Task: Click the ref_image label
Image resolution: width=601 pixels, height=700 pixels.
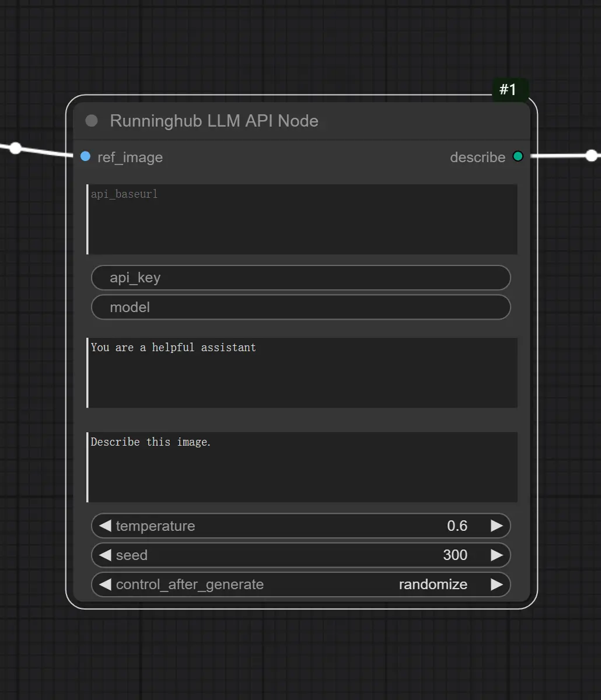Action: pos(130,157)
